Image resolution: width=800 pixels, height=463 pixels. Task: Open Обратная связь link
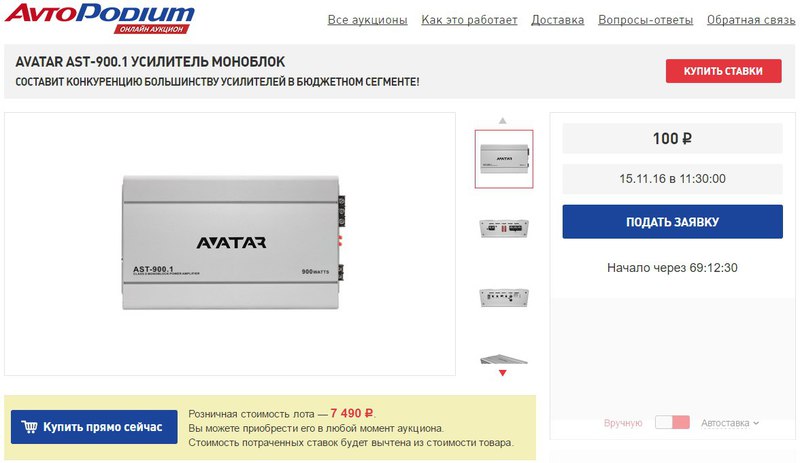(751, 20)
